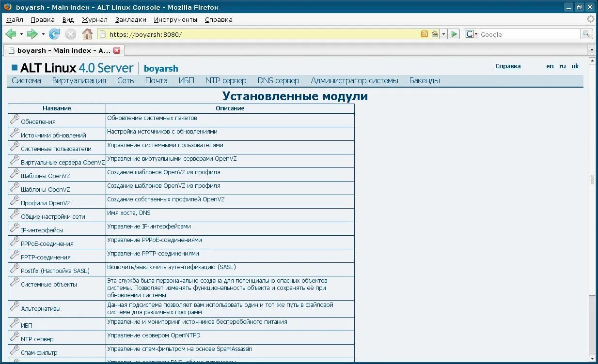The image size is (598, 364).
Task: Click the wrench icon for PPTP-соединения
Action: pos(15,255)
